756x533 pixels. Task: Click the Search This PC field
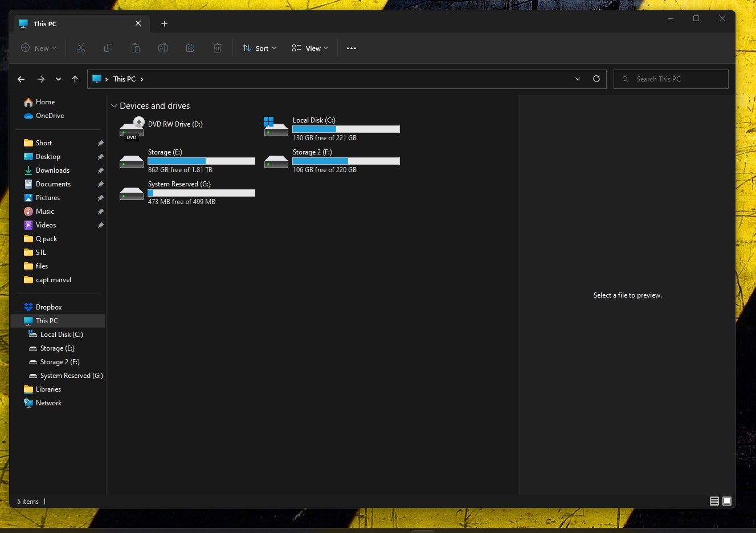(x=671, y=79)
